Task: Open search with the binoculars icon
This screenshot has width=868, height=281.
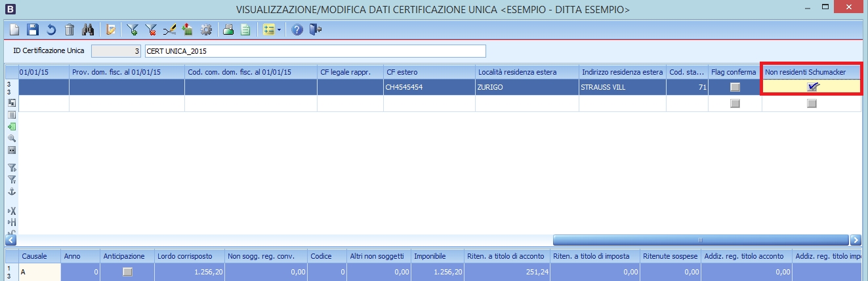Action: 88,29
